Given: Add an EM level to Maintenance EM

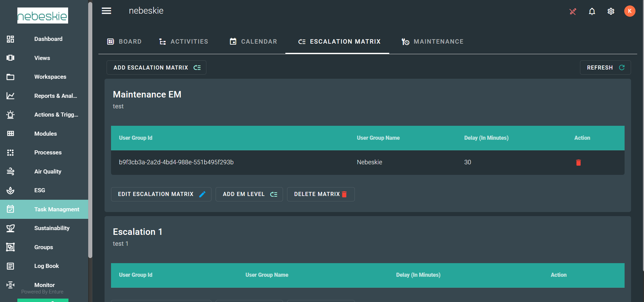Looking at the screenshot, I should 249,194.
